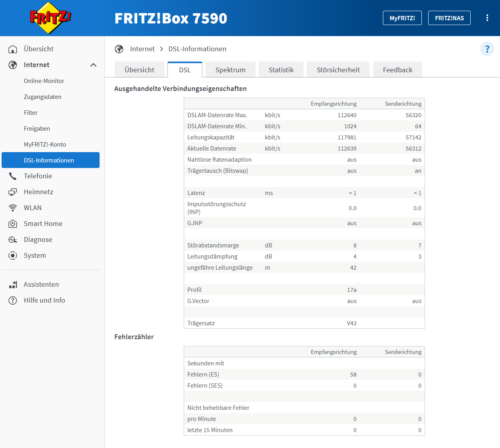Click the Smart Home icon
This screenshot has width=500, height=448.
tap(13, 224)
